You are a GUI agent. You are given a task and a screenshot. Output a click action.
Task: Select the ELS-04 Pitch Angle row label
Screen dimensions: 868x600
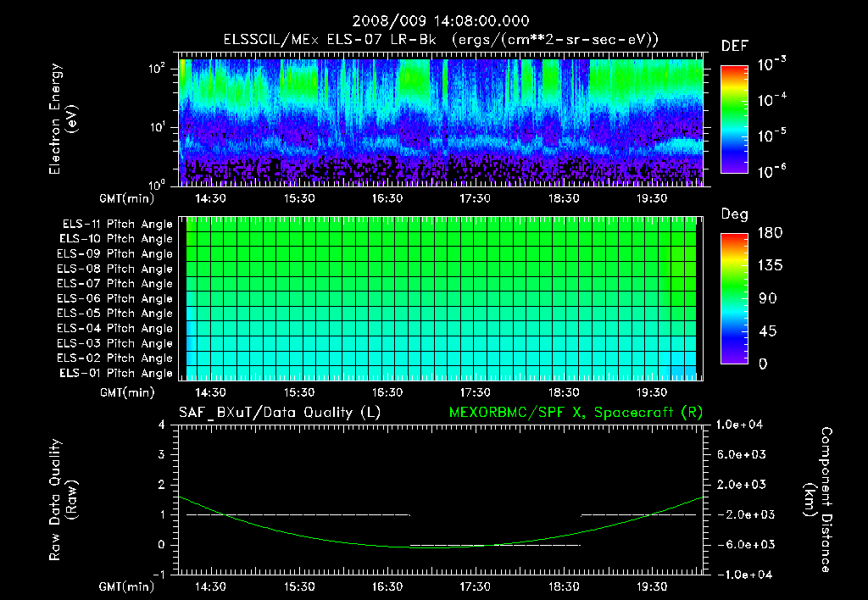115,328
